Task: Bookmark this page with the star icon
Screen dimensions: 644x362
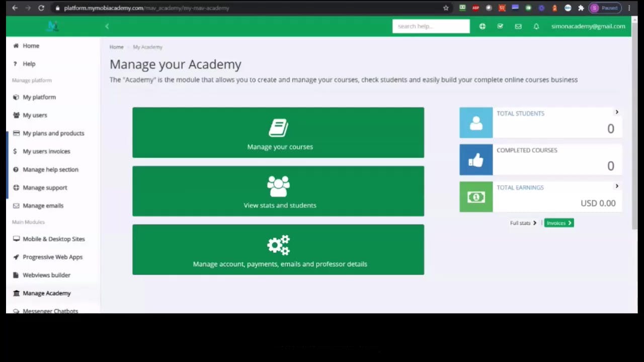Action: click(x=446, y=8)
